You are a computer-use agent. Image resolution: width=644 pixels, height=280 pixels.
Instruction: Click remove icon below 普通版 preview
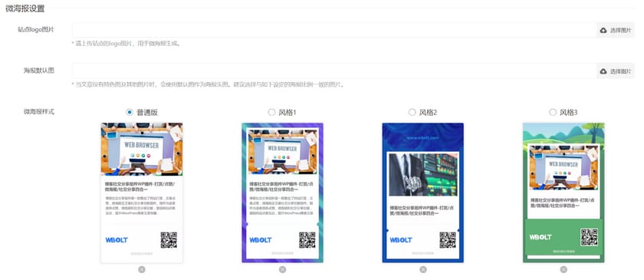point(142,269)
